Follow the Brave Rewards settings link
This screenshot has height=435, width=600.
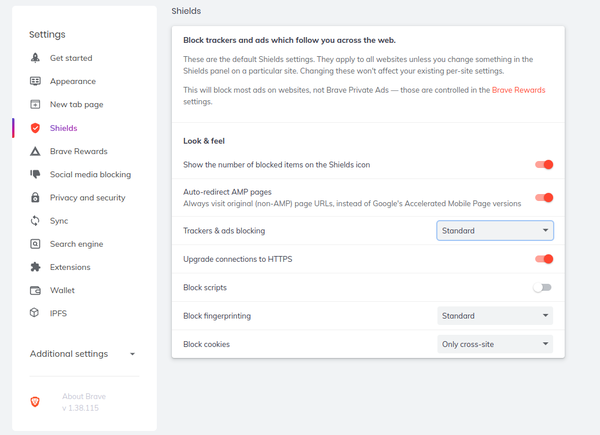518,90
